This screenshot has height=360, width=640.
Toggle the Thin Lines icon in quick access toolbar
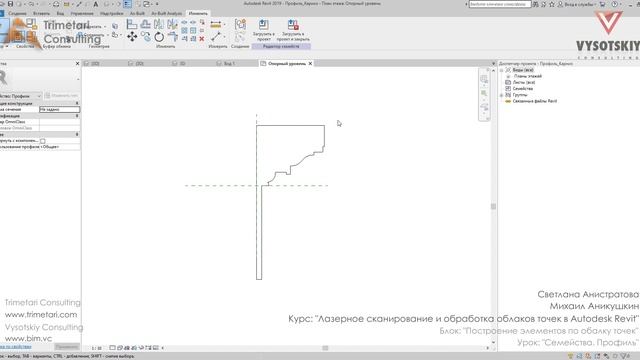127,4
